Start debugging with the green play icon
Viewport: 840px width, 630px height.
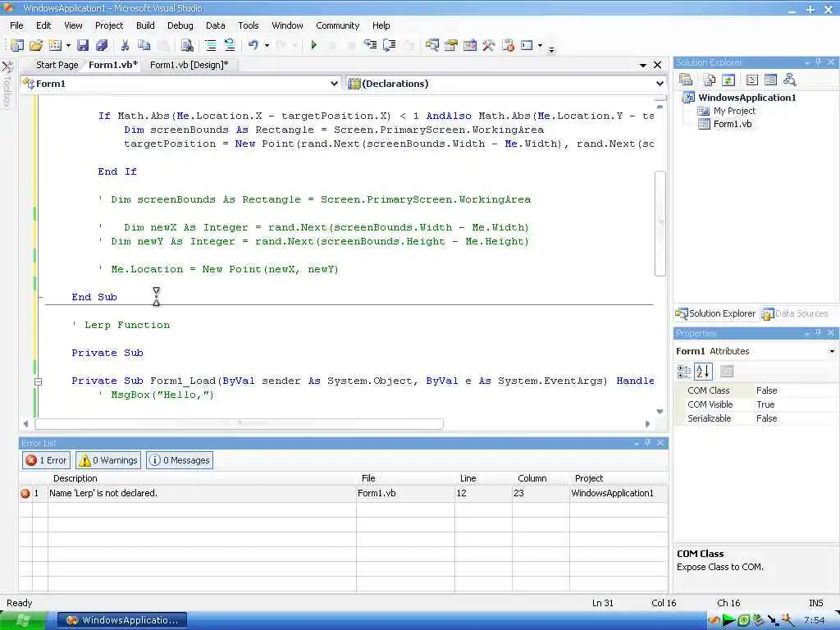click(314, 46)
